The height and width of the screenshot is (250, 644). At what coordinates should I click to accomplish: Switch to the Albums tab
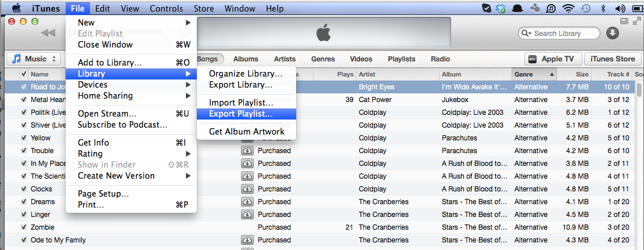click(x=246, y=59)
